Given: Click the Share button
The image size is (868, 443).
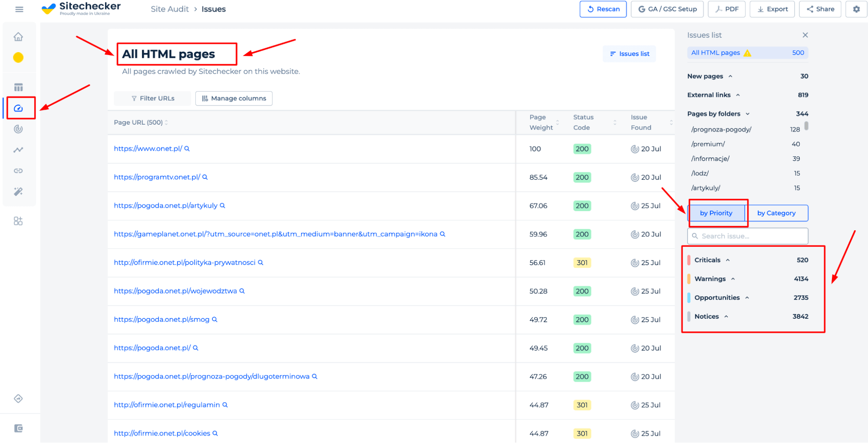Looking at the screenshot, I should [820, 9].
